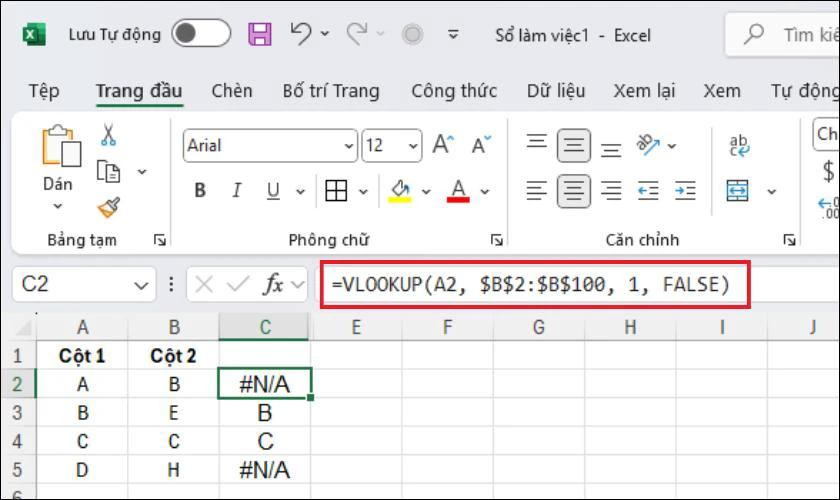The image size is (840, 500).
Task: Open the Bố trí Trang tab
Action: click(331, 91)
